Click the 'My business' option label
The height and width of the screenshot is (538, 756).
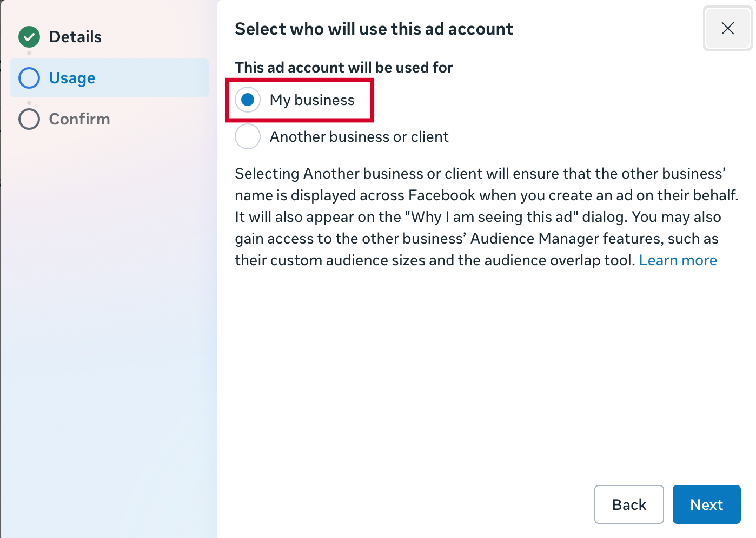pyautogui.click(x=312, y=100)
